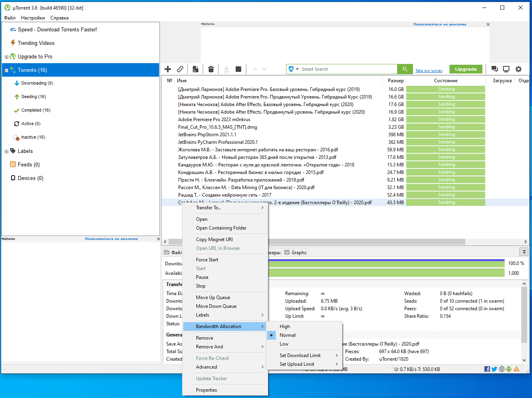Click the Remove torrent trash icon
Screen dimensions: 532x398
pos(211,69)
